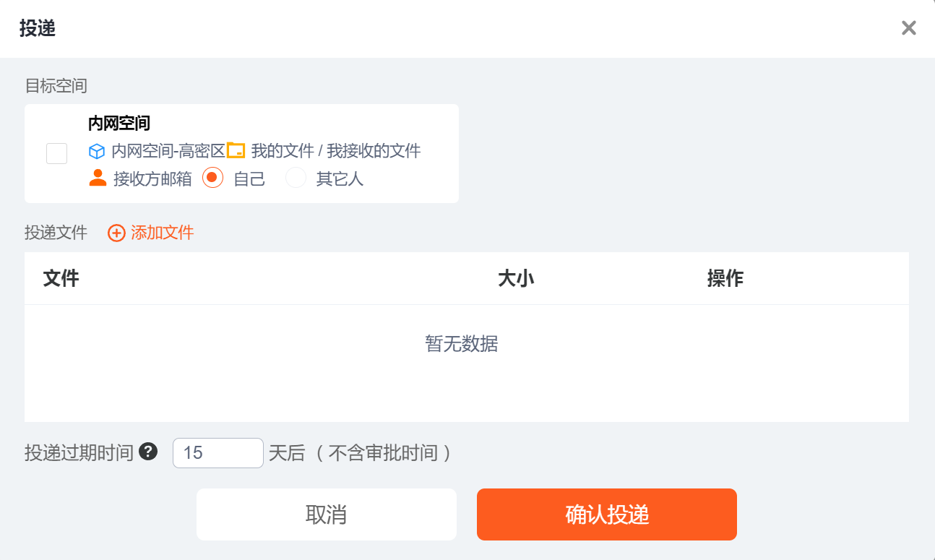The image size is (935, 560).
Task: Click 我的文件 / 我接收的文件 path
Action: (x=335, y=151)
